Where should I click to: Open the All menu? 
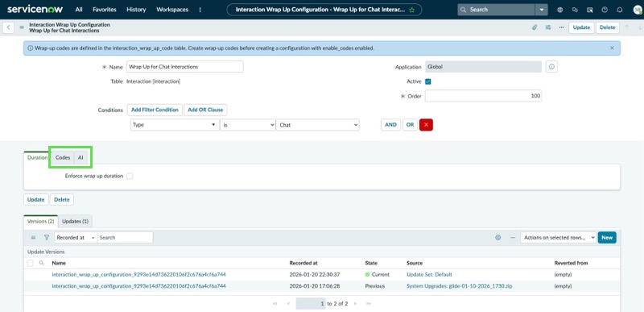pyautogui.click(x=79, y=10)
